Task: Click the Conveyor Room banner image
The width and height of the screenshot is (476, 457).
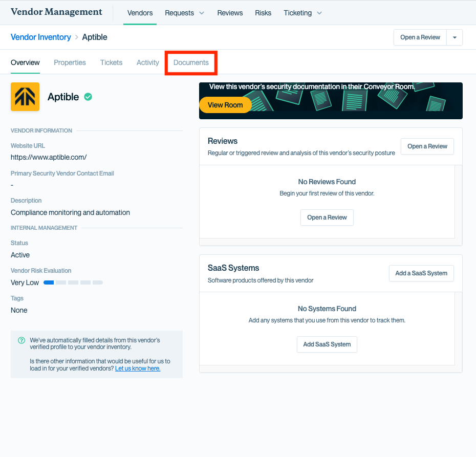Action: tap(331, 101)
